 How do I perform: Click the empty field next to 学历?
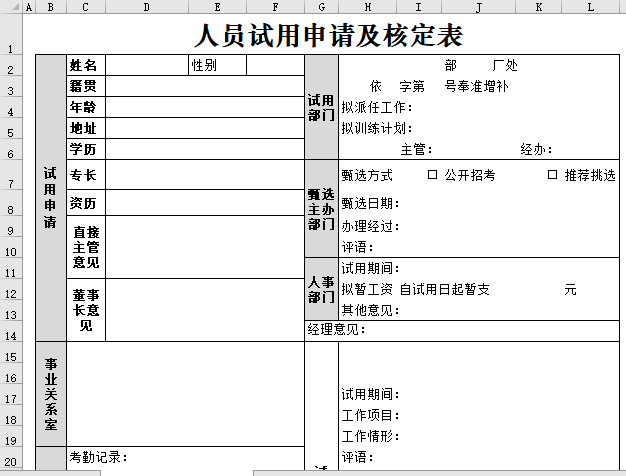point(203,149)
